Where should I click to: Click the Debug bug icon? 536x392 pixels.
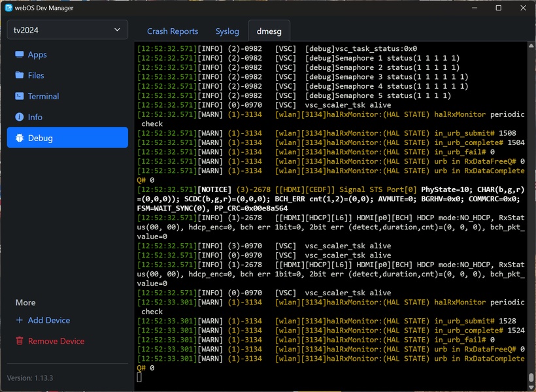tap(20, 138)
